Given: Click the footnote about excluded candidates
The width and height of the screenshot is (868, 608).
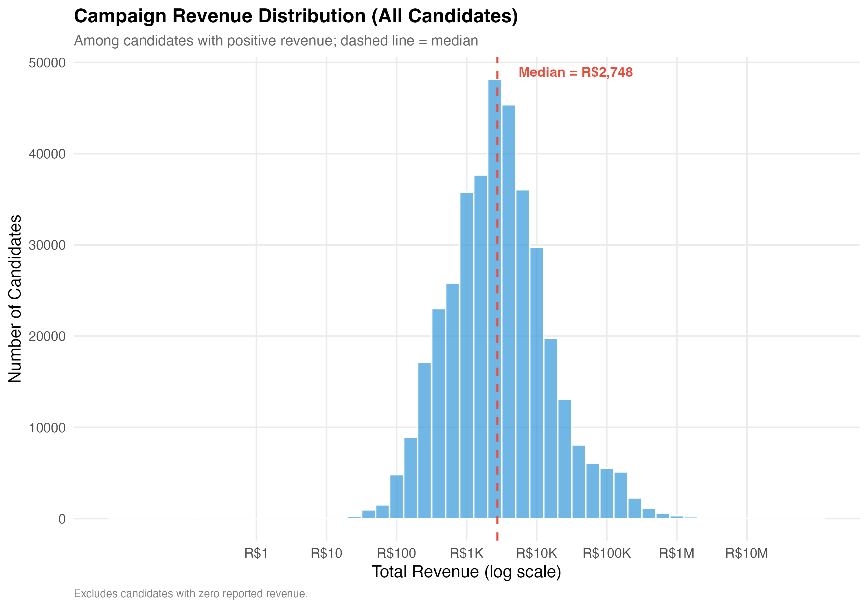Looking at the screenshot, I should [191, 594].
